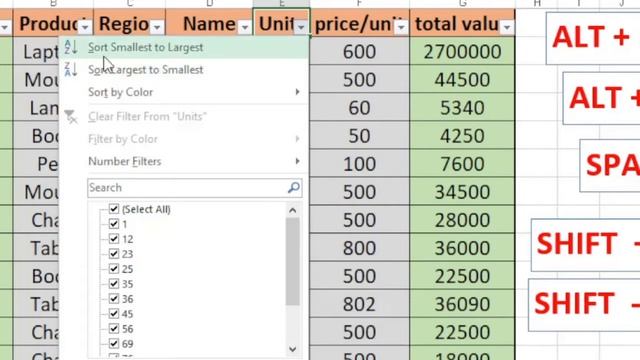Select the cell with total value 28000
This screenshot has width=640, height=360.
pyautogui.click(x=462, y=220)
